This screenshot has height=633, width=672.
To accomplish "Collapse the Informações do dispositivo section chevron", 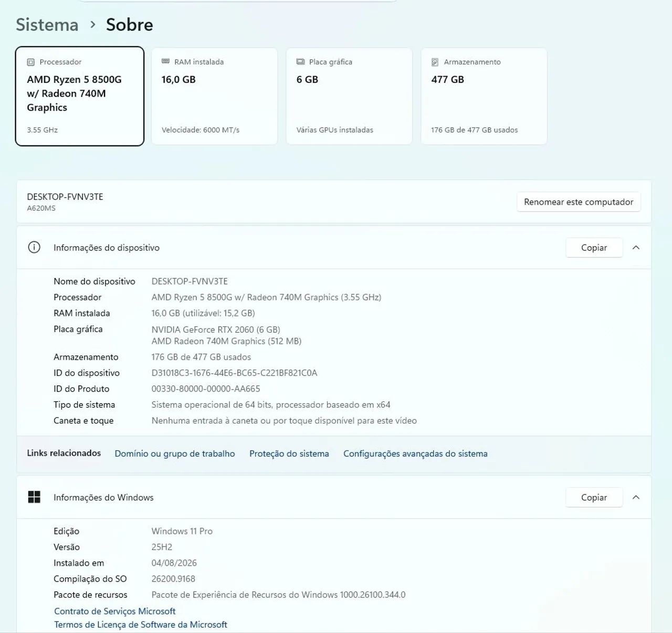I will [x=636, y=247].
